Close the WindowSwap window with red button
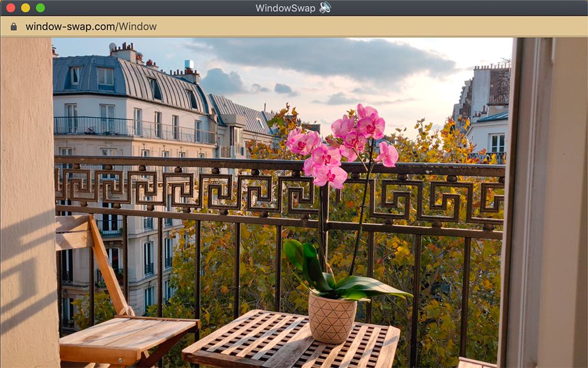Screen dimensions: 588x368 pos(11,8)
